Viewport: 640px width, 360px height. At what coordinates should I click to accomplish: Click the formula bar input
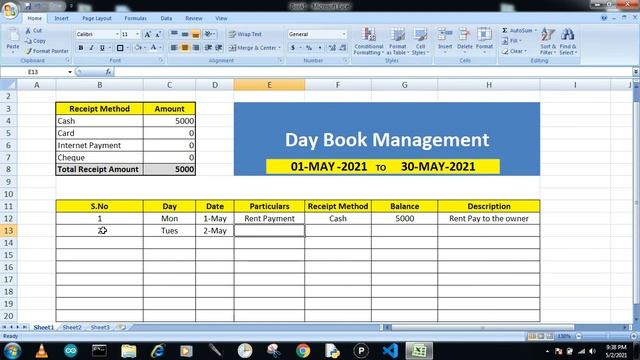tap(373, 72)
